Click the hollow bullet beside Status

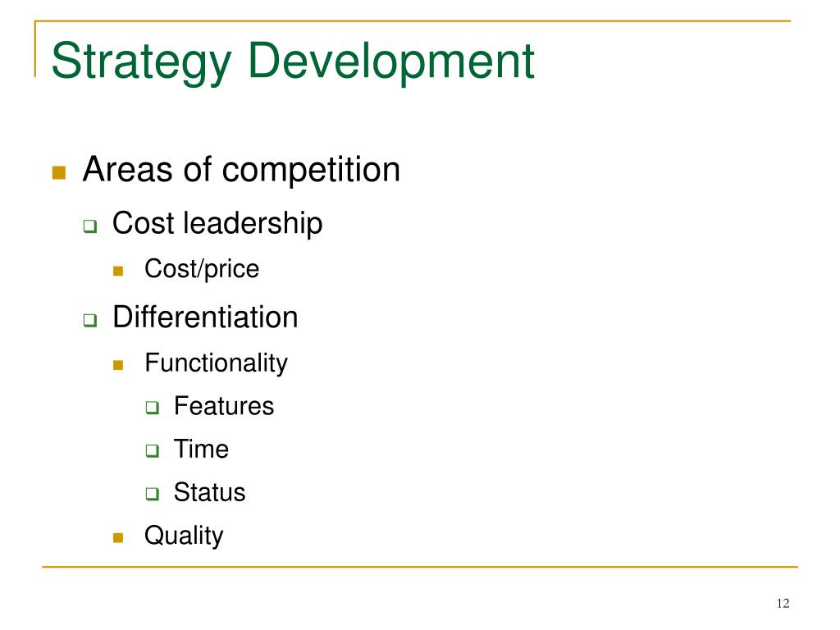click(x=153, y=493)
